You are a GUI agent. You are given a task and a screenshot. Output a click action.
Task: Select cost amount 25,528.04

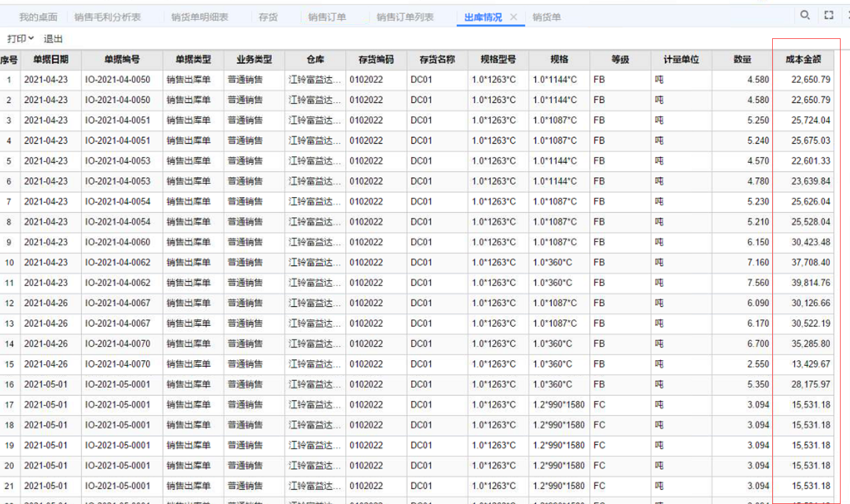pyautogui.click(x=811, y=222)
